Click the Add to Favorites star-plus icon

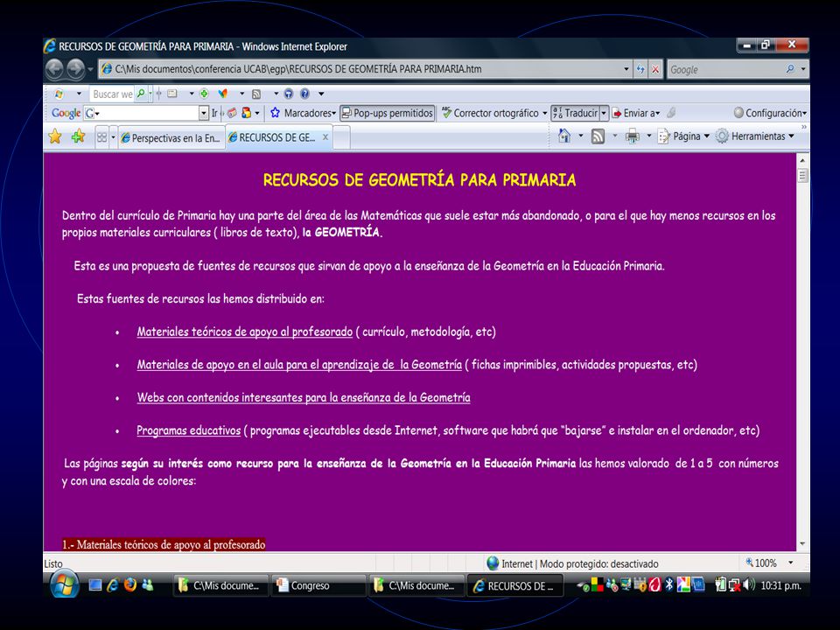(x=78, y=136)
